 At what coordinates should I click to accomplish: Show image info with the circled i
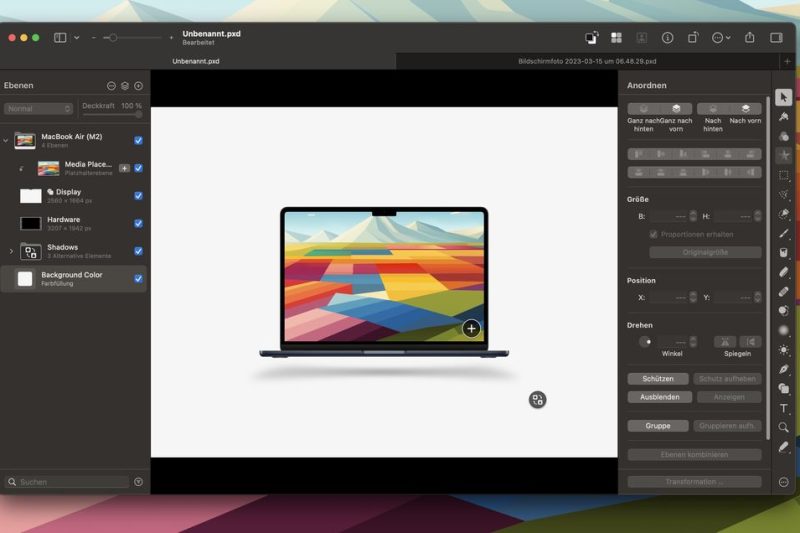[667, 38]
